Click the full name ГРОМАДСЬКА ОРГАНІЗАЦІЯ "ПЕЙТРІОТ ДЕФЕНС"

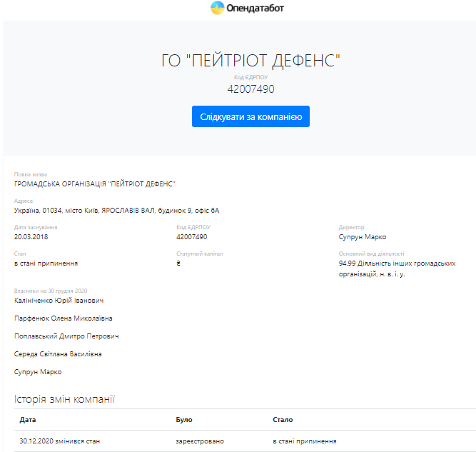click(94, 184)
